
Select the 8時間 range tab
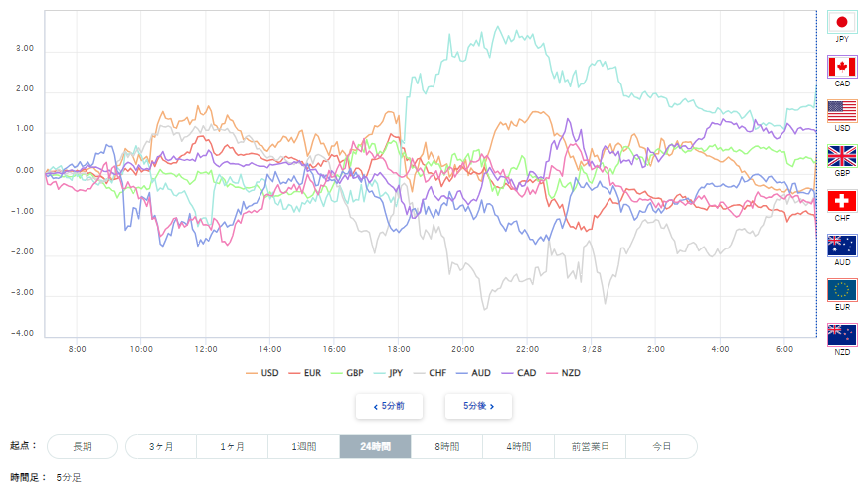[446, 446]
